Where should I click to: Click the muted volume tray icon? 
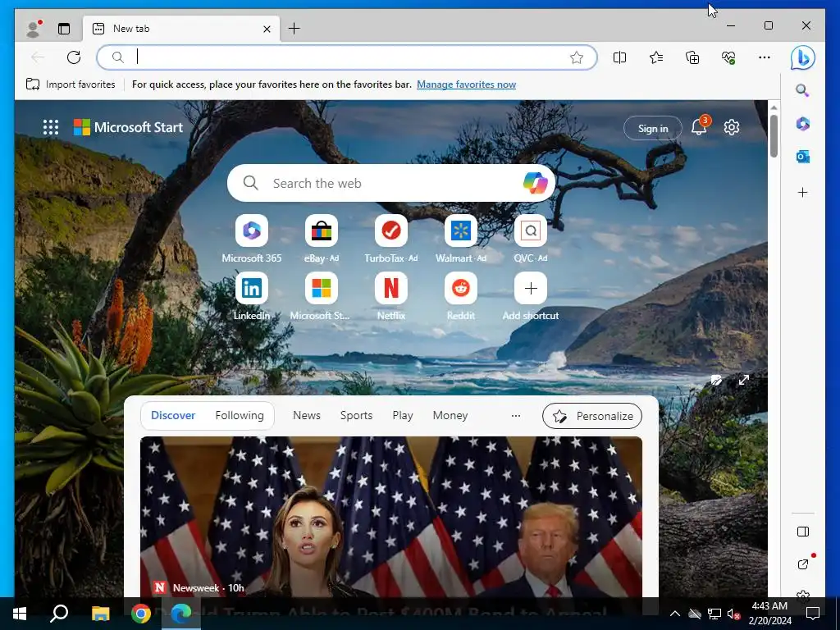click(x=733, y=614)
